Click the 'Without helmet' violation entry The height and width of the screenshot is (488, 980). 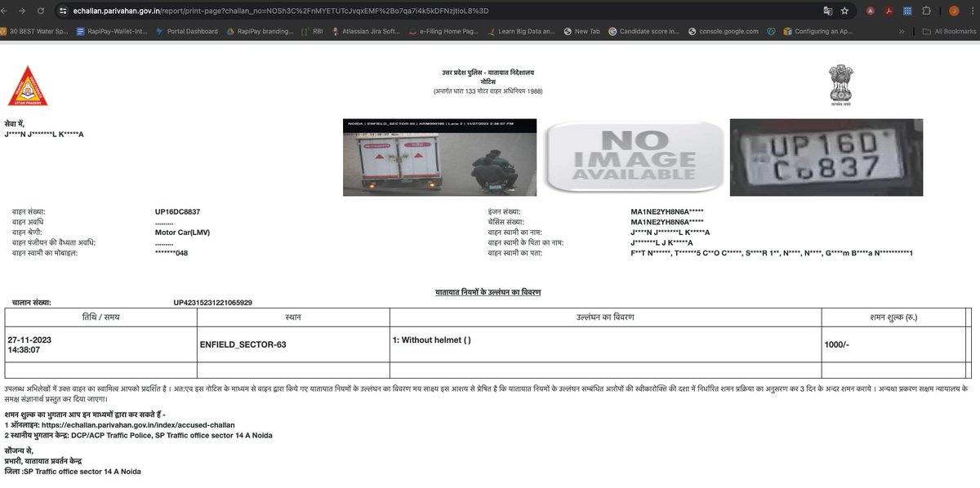coord(432,340)
